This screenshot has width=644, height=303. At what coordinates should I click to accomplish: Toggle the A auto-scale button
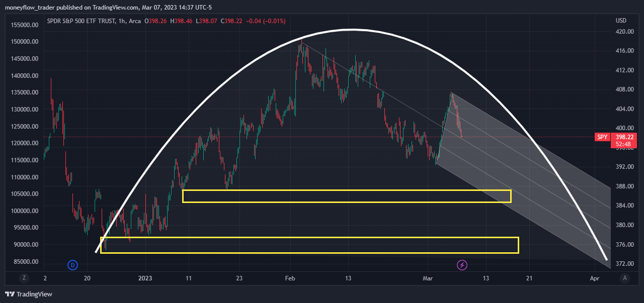click(624, 278)
